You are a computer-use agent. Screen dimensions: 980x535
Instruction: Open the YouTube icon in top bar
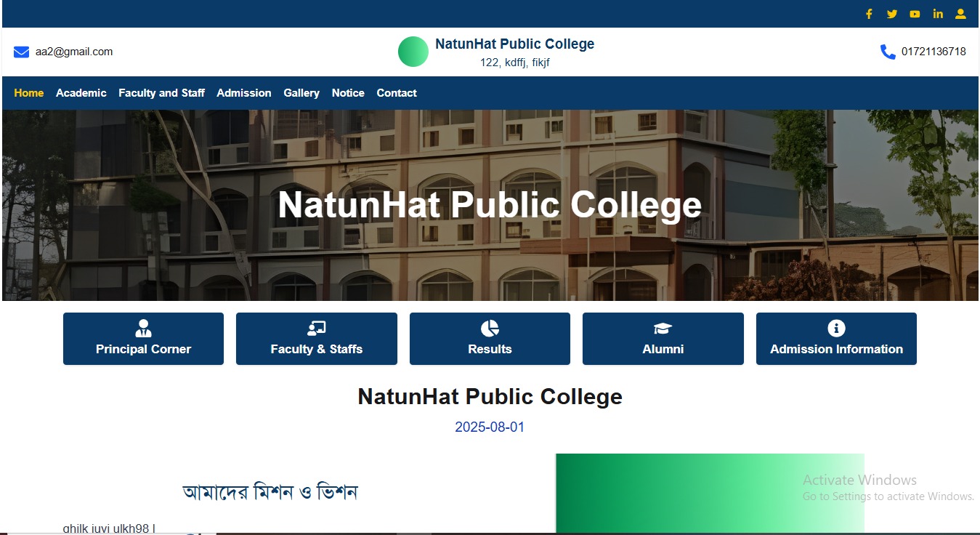915,14
